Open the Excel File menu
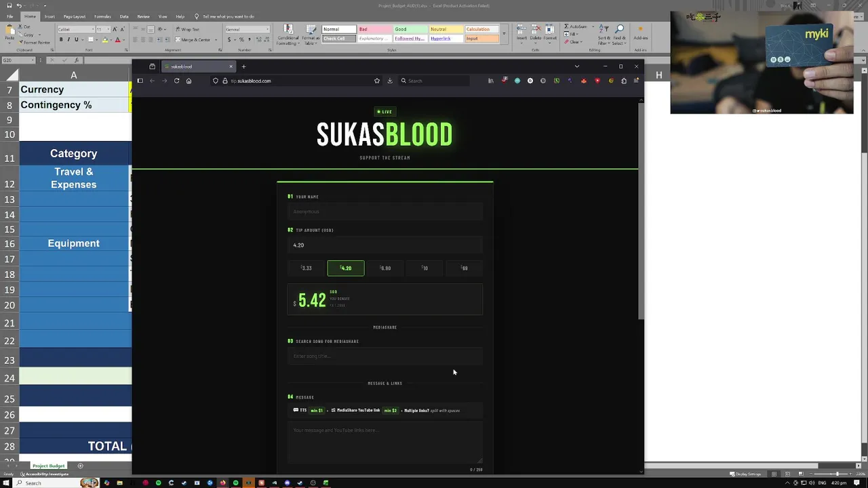 (x=9, y=16)
